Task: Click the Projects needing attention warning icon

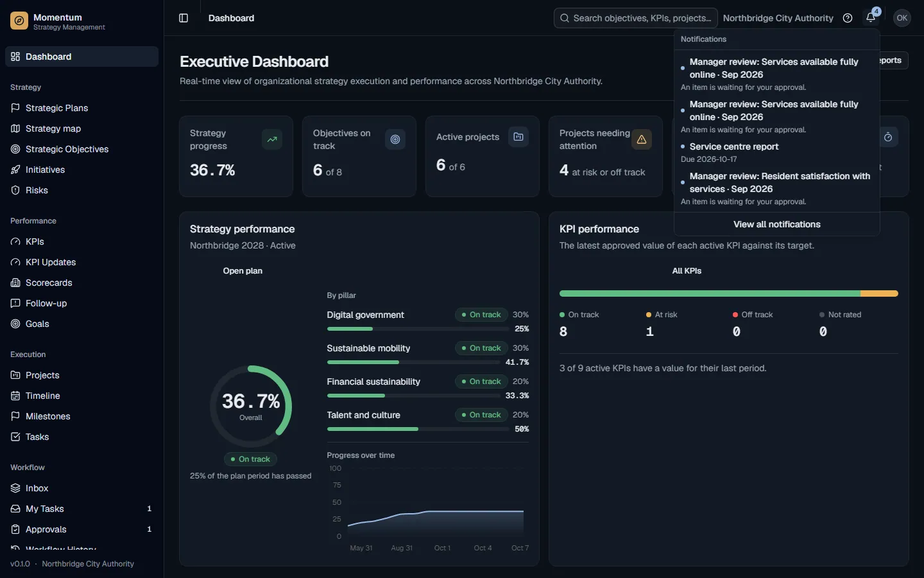Action: pos(642,139)
